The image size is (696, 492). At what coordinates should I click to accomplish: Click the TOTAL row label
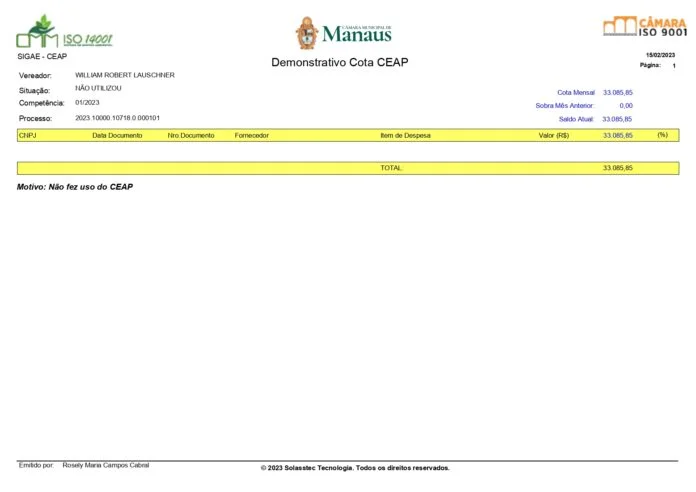(x=391, y=168)
